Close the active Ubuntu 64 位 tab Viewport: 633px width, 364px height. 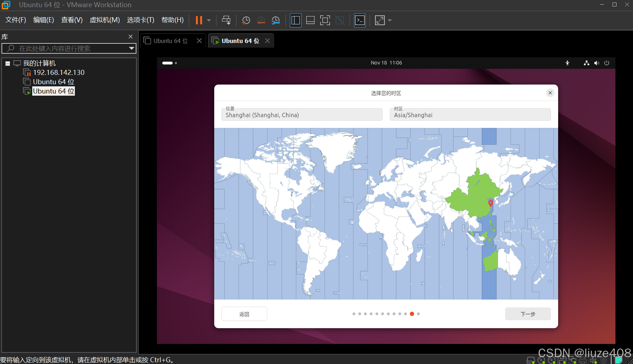267,41
